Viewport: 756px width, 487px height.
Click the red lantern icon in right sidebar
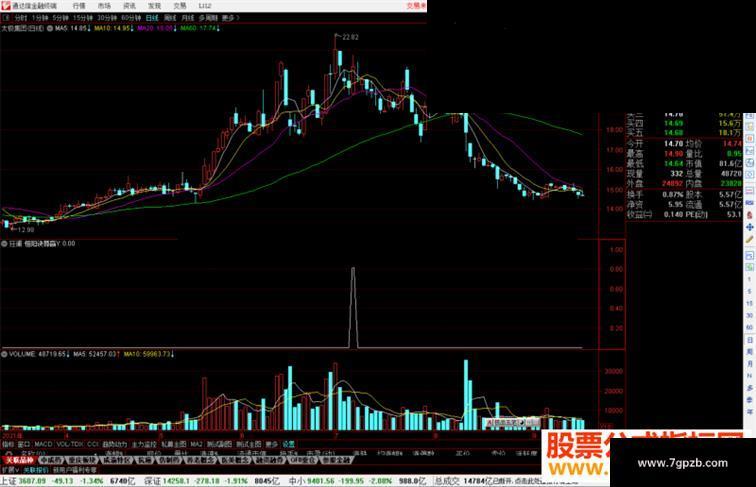(x=750, y=215)
